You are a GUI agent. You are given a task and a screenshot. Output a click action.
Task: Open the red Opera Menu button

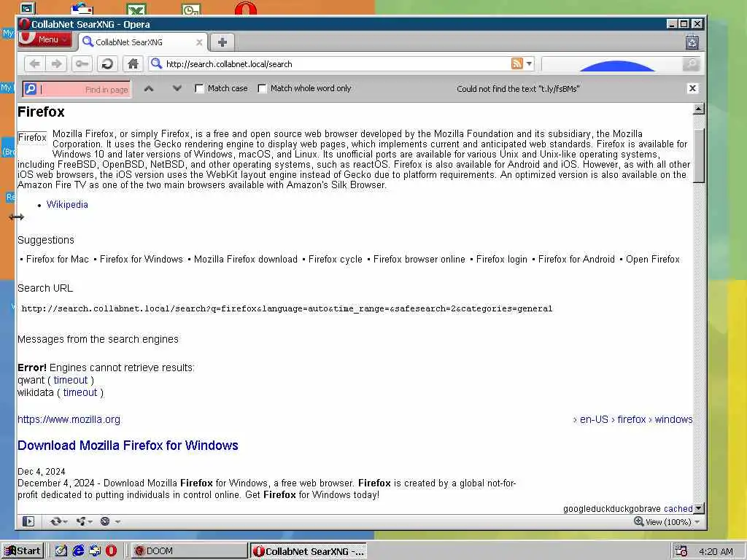click(45, 39)
